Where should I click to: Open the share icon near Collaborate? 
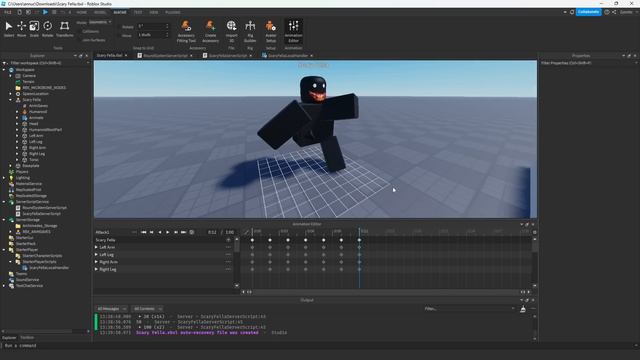tap(614, 12)
